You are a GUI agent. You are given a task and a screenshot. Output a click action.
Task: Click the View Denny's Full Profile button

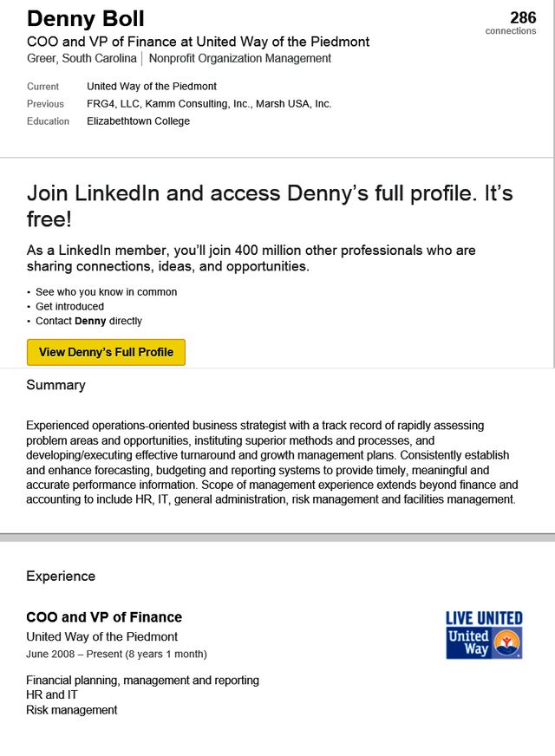click(106, 352)
